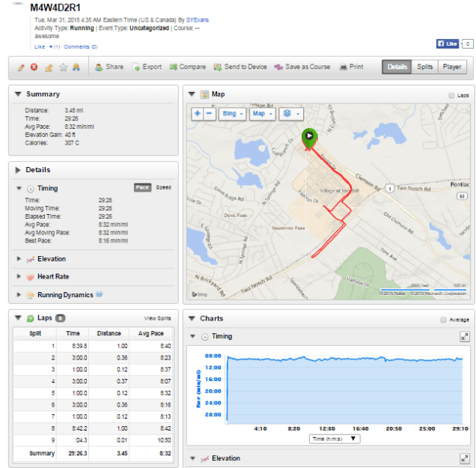The width and height of the screenshot is (476, 468).
Task: Click the star favorite icon
Action: click(x=63, y=67)
